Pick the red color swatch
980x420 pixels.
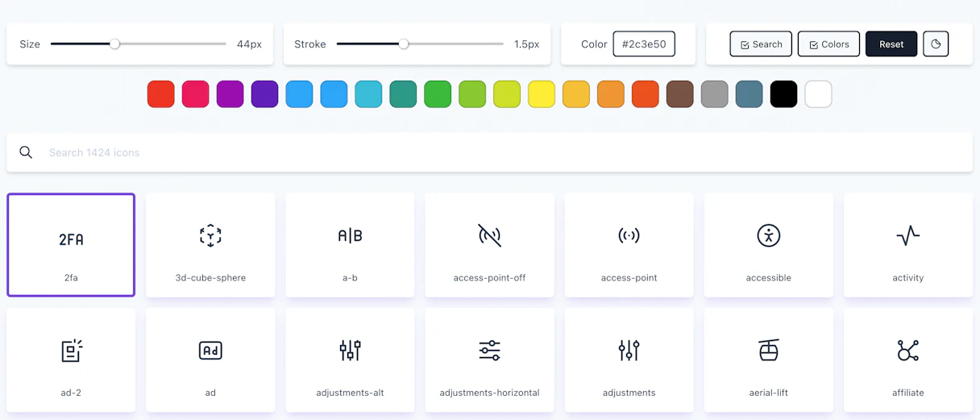click(161, 94)
